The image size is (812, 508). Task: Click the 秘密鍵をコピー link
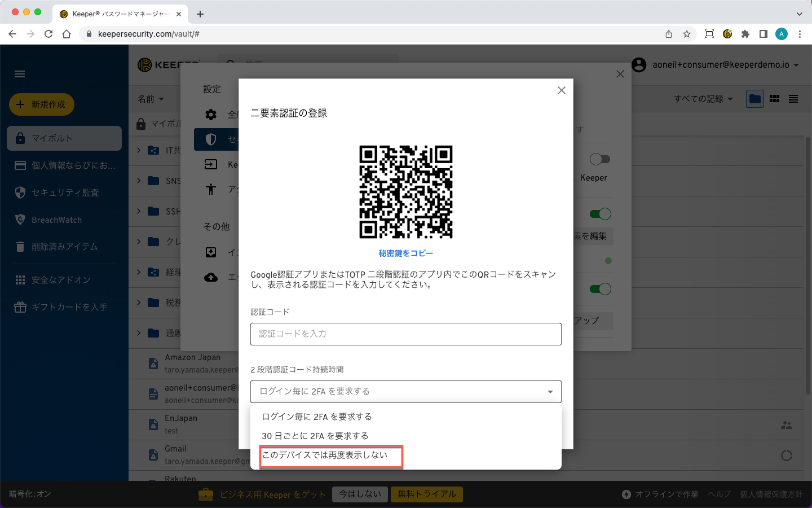point(405,253)
